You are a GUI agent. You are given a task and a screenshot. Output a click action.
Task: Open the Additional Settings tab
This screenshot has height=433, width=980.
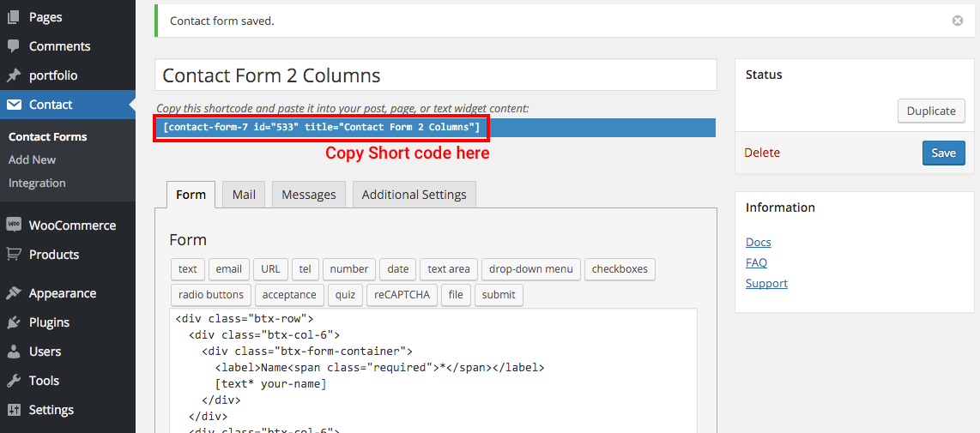414,195
